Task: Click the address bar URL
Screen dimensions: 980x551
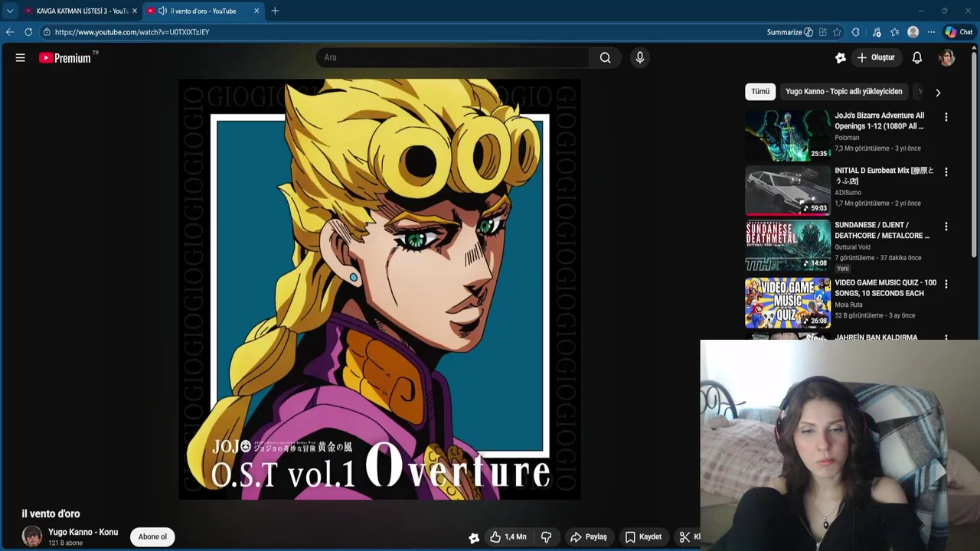Action: [132, 32]
